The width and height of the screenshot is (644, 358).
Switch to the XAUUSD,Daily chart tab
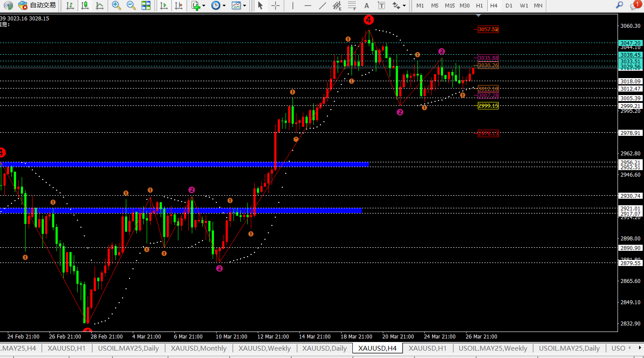(x=324, y=348)
